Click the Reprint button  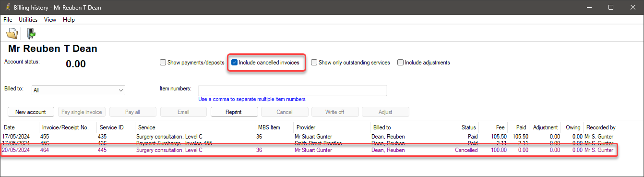[234, 112]
